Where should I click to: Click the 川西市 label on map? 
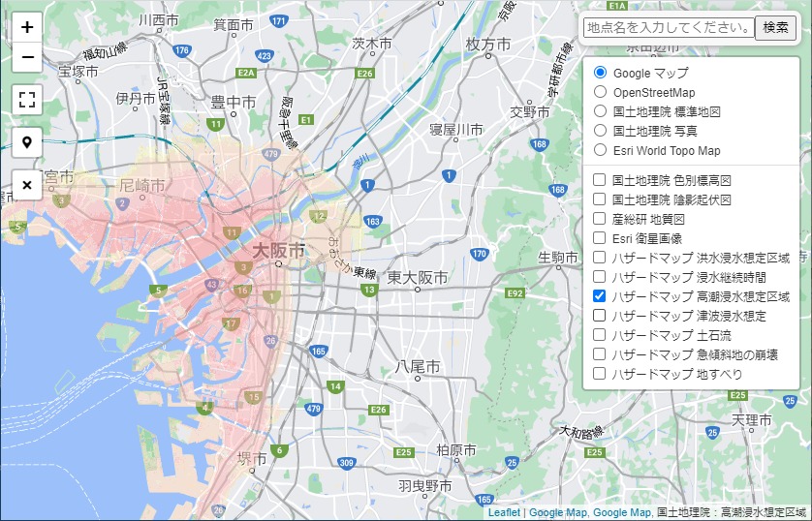[159, 20]
